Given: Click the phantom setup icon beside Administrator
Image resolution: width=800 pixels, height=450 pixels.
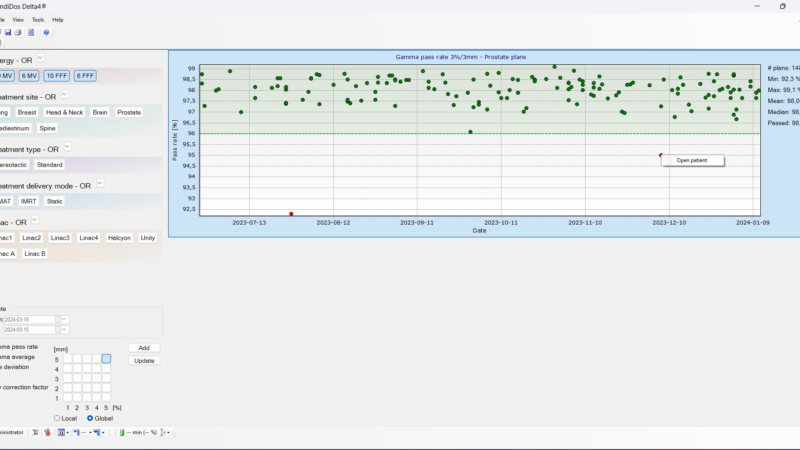Looking at the screenshot, I should click(35, 432).
